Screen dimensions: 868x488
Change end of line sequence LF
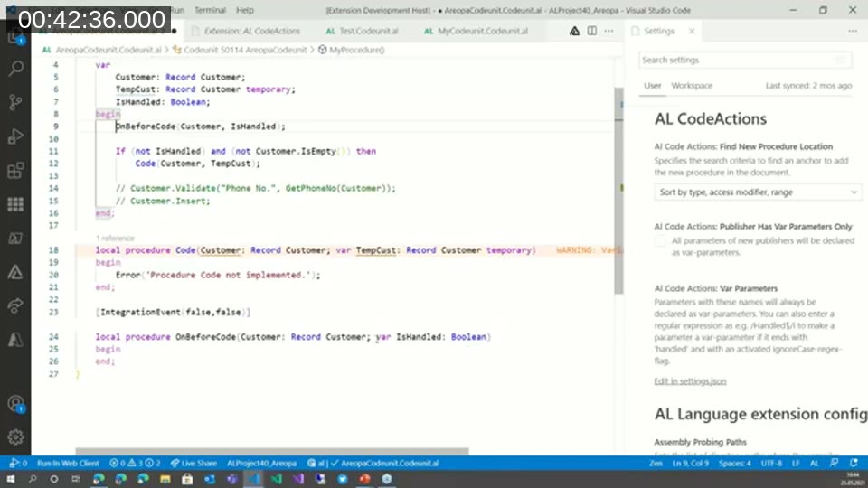pos(796,463)
